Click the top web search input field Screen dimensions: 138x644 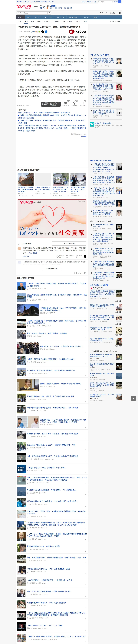point(105,2)
